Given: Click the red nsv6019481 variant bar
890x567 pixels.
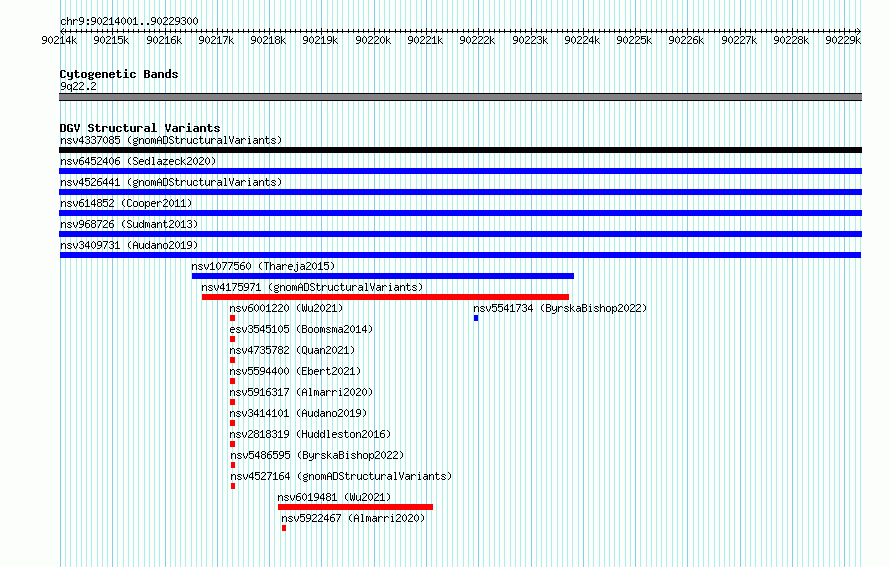Looking at the screenshot, I should 355,507.
